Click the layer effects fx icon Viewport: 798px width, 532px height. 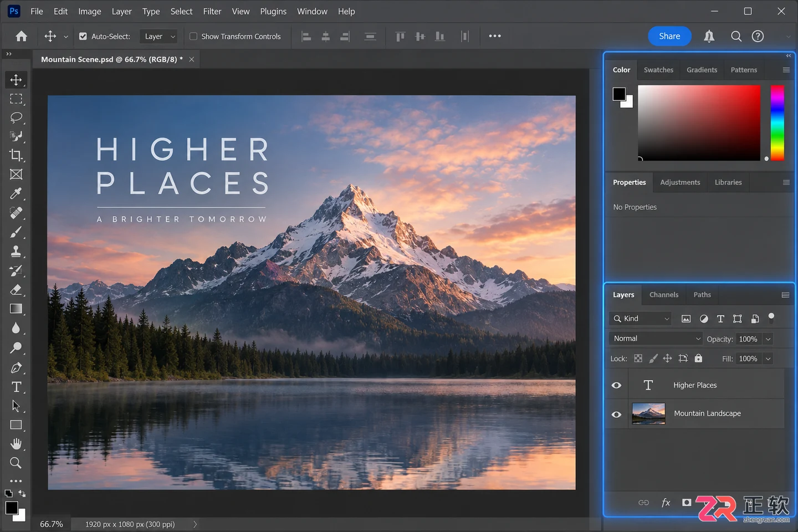pos(666,503)
